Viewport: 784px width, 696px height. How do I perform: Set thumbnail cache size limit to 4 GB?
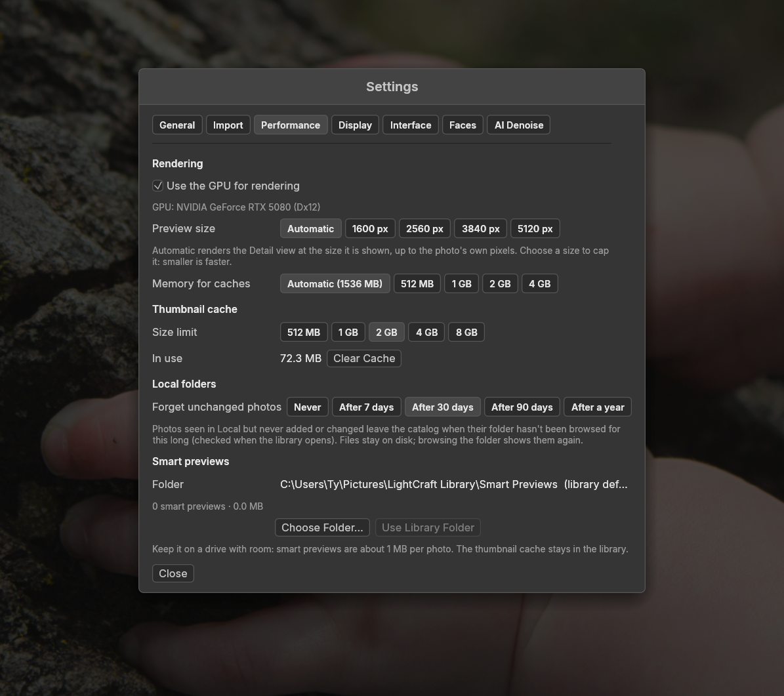point(426,332)
